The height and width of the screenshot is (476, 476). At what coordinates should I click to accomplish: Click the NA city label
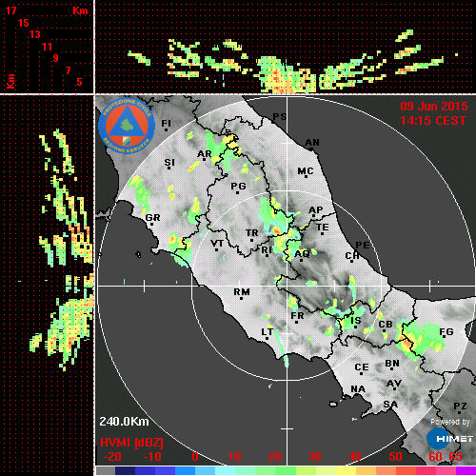click(x=358, y=389)
